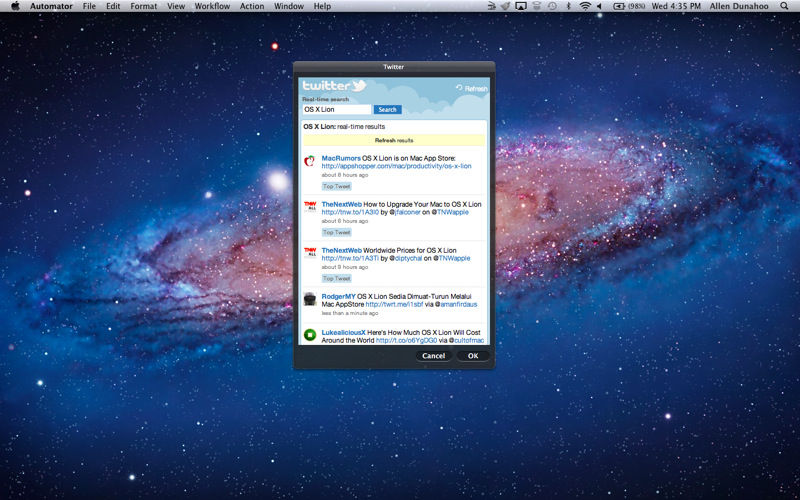Click the Top Tweet badge under the MacRumors tweet
Viewport: 800px width, 500px height.
[336, 186]
